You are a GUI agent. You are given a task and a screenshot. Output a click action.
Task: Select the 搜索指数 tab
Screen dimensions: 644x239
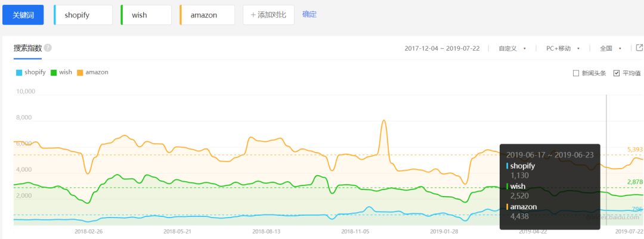[x=27, y=48]
